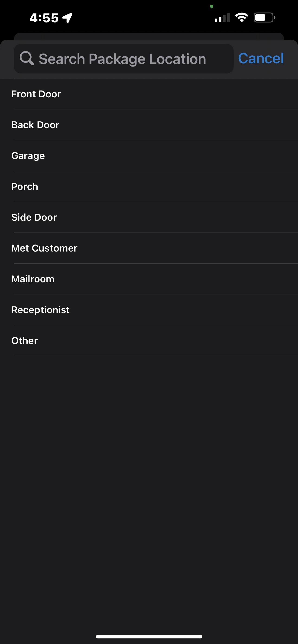This screenshot has height=644, width=298.
Task: Tap the cellular signal bars icon
Action: [x=222, y=18]
